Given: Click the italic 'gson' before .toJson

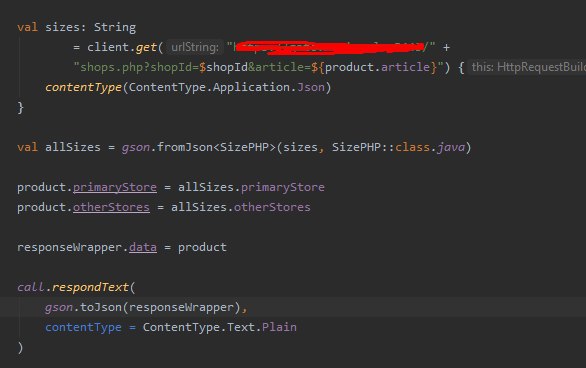Looking at the screenshot, I should coord(59,307).
